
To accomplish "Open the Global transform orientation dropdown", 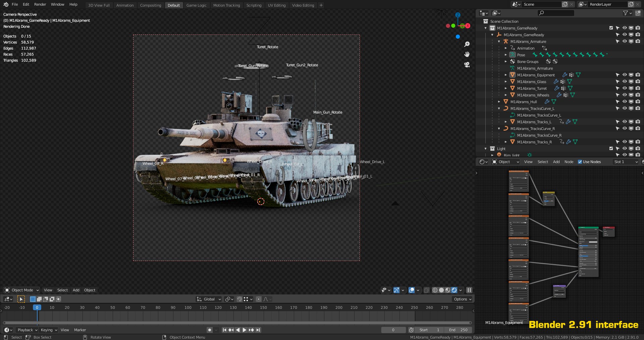I will pos(209,299).
